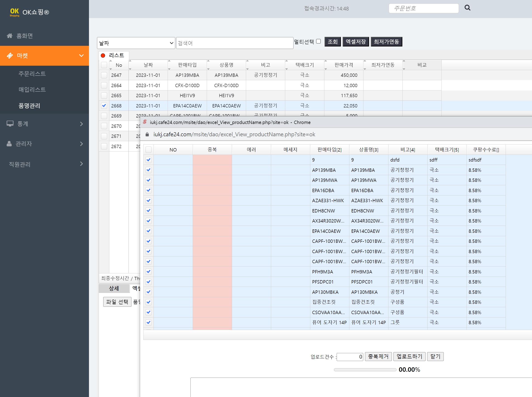Uncheck row 2668 checkbox

click(104, 105)
